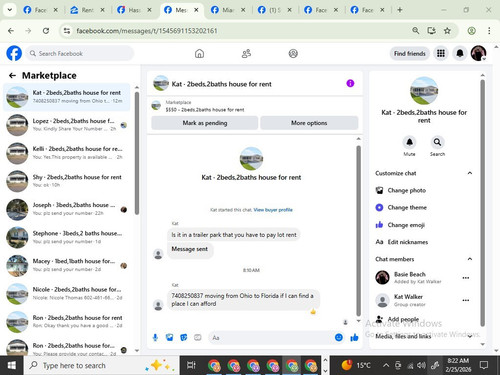Choose a sticker icon
The height and width of the screenshot is (375, 500).
(x=184, y=338)
